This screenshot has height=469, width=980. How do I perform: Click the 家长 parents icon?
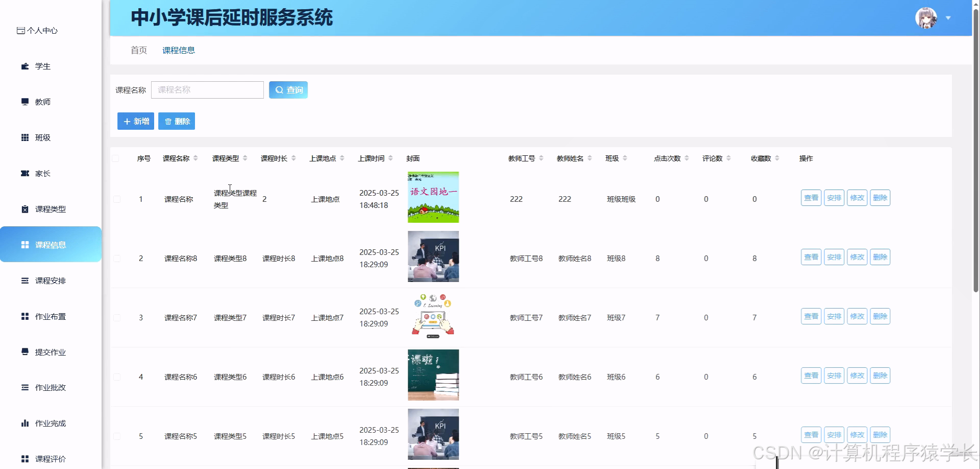tap(24, 173)
